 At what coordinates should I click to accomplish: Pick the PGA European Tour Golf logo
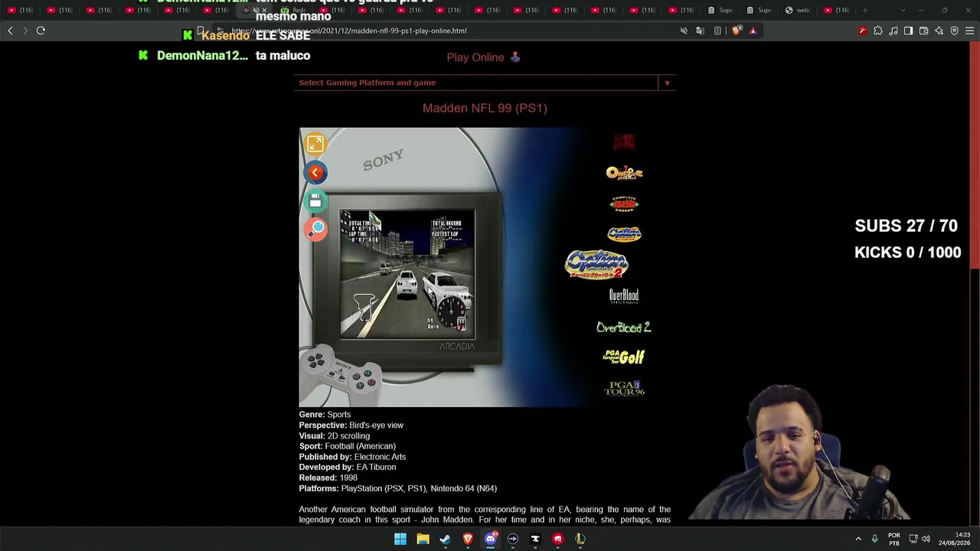coord(624,357)
